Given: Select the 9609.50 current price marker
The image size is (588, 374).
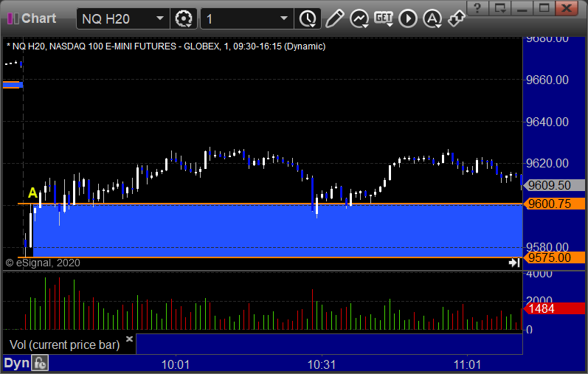Looking at the screenshot, I should pyautogui.click(x=554, y=185).
